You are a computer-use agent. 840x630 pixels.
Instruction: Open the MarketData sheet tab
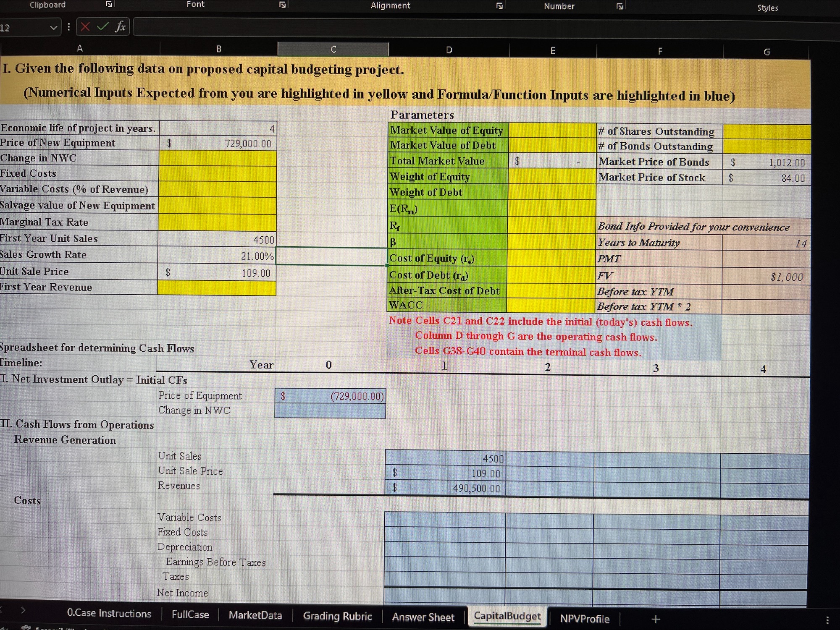[255, 615]
